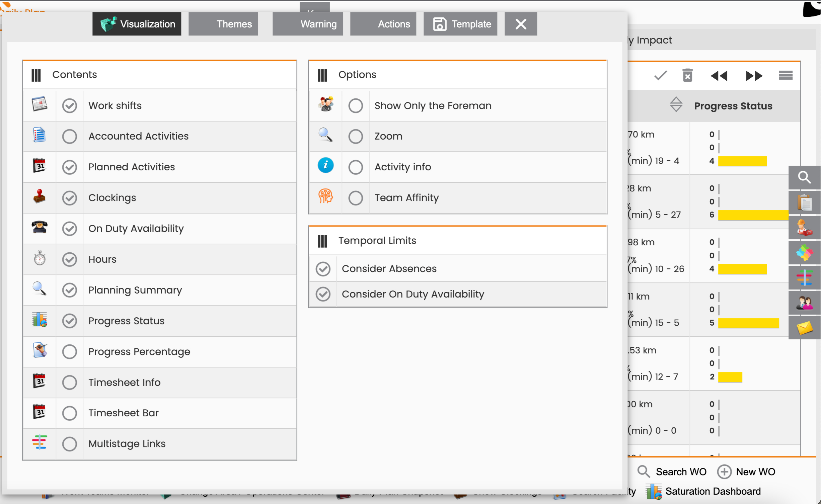Open the Actions tab
Viewport: 821px width, 504px height.
point(383,24)
